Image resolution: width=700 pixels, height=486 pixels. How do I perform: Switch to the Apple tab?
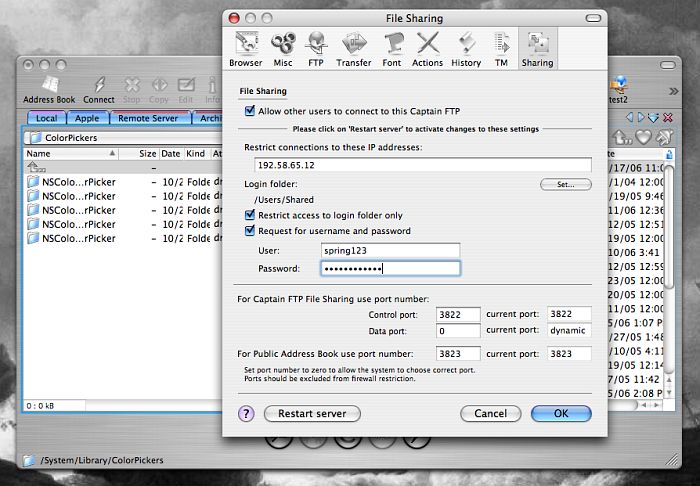[87, 118]
